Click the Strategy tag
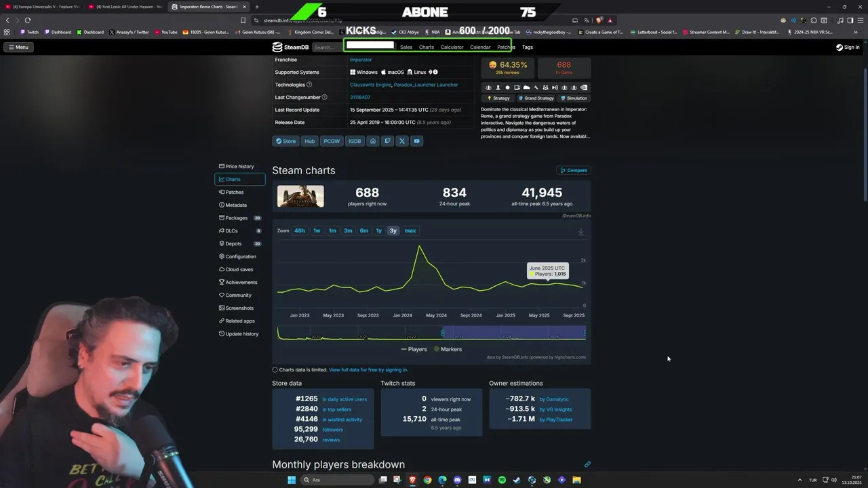 [498, 98]
